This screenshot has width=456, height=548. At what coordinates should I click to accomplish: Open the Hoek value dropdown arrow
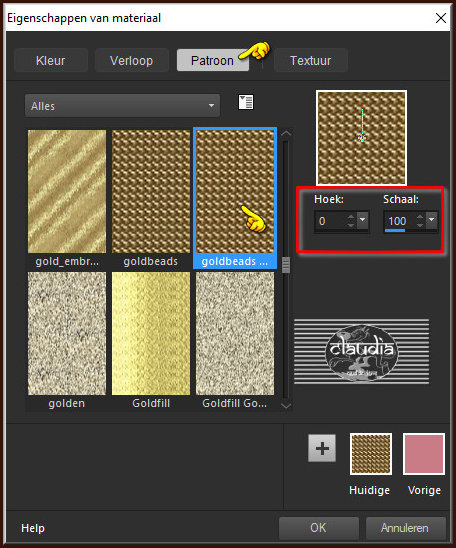click(362, 220)
